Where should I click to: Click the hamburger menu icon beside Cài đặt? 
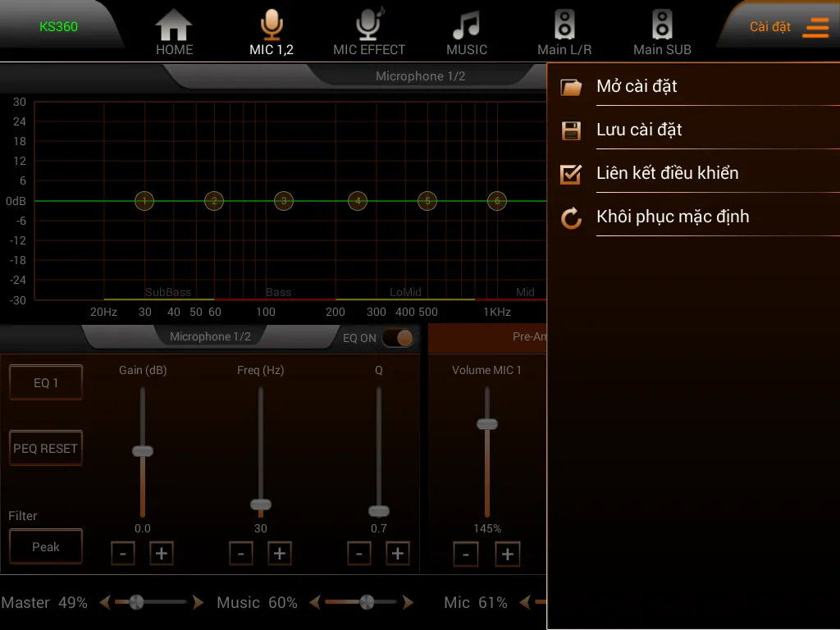point(815,27)
